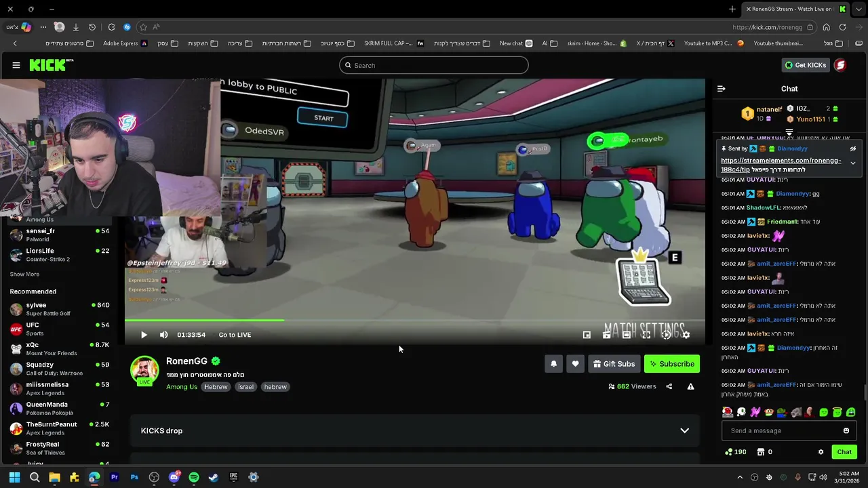The image size is (868, 488).
Task: Click the green Subscribe button
Action: click(672, 364)
